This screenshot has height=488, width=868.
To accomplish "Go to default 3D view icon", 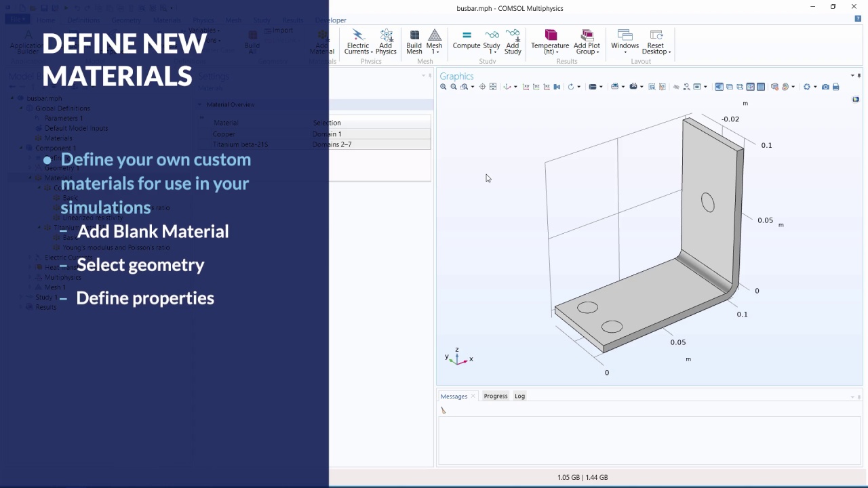I will click(507, 87).
